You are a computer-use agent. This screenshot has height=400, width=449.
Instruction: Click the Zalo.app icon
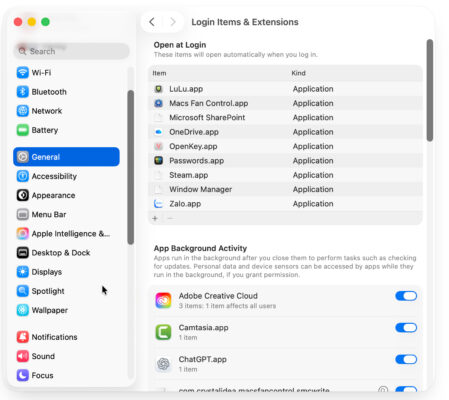click(x=159, y=204)
